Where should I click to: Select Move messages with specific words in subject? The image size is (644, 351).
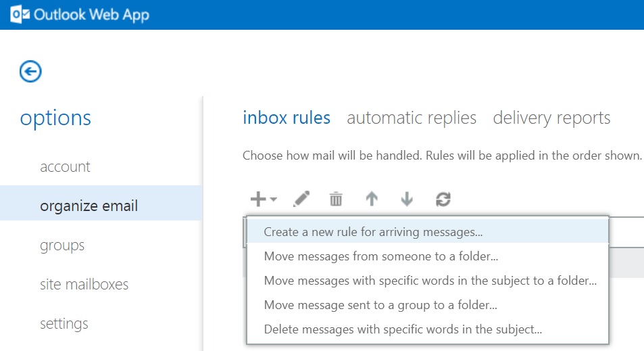click(x=430, y=281)
